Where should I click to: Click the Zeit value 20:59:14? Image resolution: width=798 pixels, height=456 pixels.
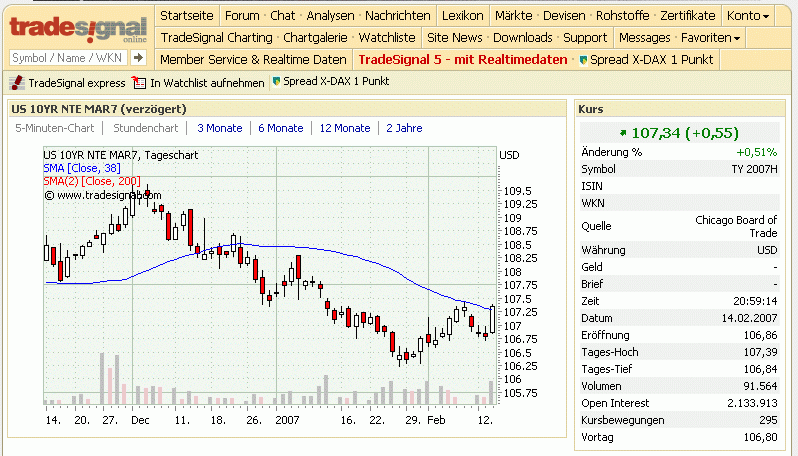(755, 301)
